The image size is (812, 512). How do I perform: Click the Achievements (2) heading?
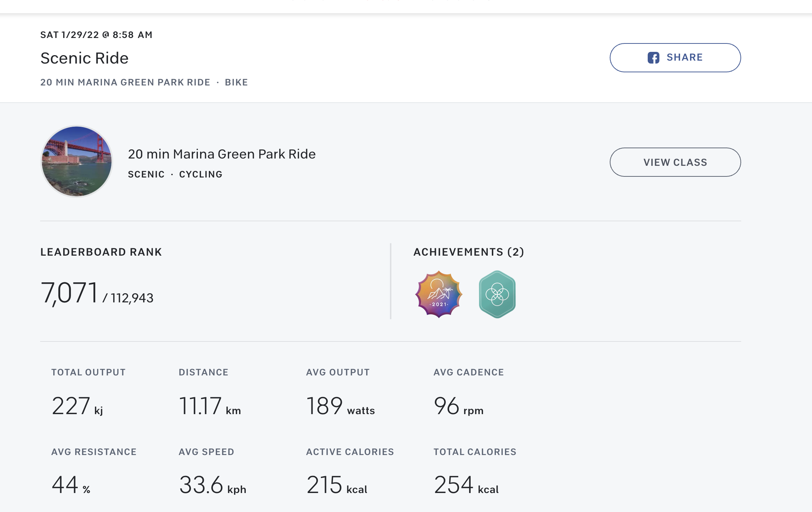[x=468, y=252]
